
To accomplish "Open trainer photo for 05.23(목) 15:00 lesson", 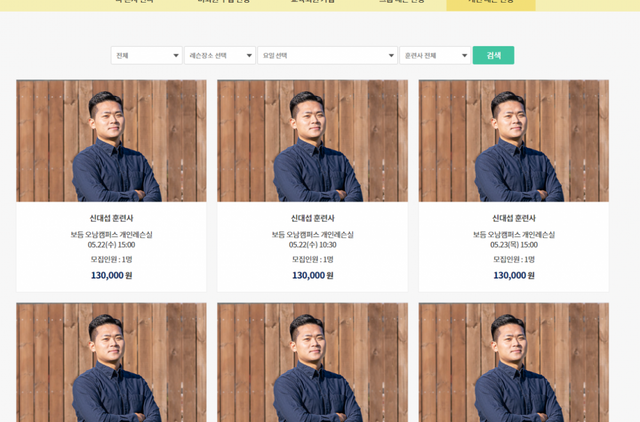I will 513,141.
